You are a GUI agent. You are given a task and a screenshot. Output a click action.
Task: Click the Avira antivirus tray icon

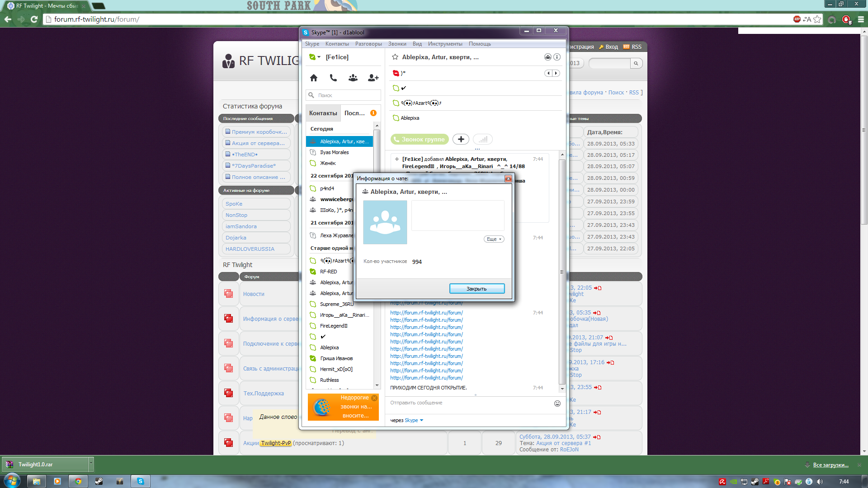pyautogui.click(x=722, y=482)
